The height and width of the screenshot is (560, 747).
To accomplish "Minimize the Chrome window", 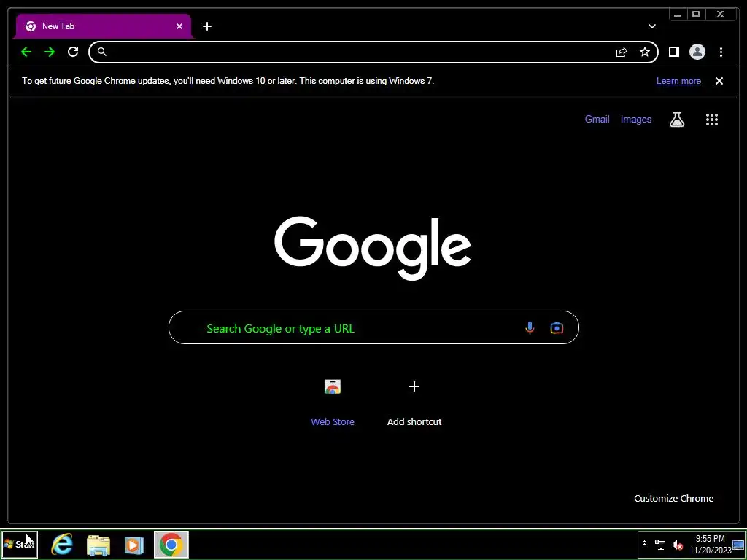I will (x=678, y=15).
